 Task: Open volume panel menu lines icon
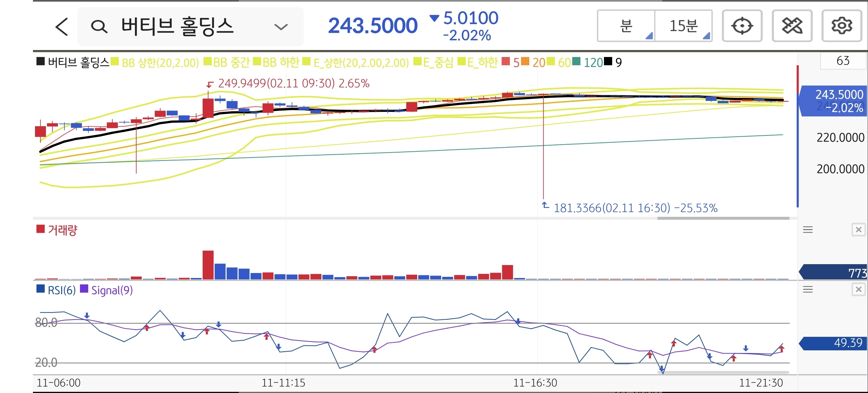pos(808,230)
